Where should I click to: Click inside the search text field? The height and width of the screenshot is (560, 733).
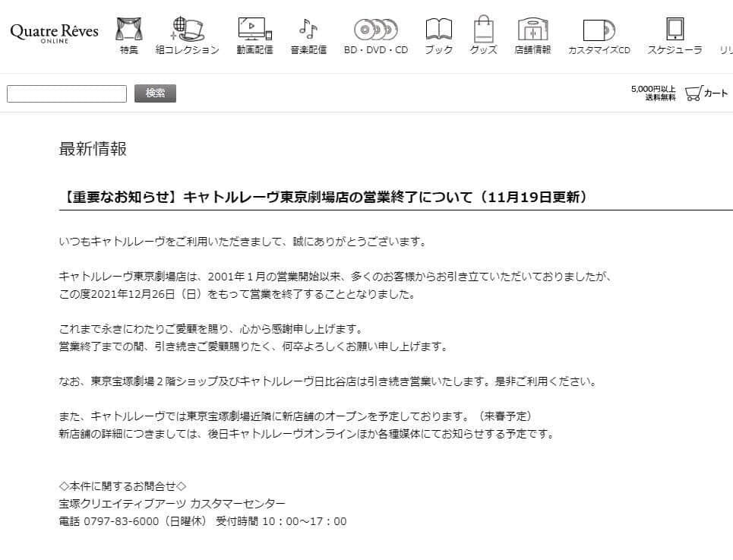click(x=66, y=93)
